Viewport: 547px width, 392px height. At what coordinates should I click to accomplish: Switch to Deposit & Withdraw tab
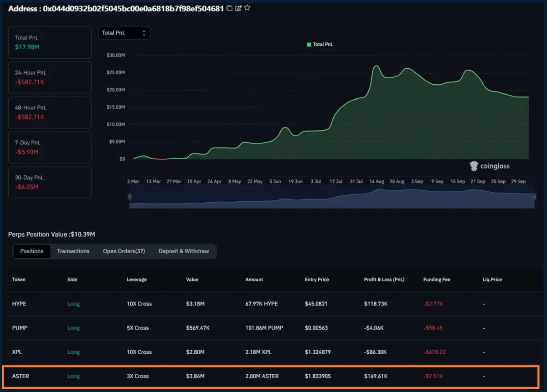(184, 251)
